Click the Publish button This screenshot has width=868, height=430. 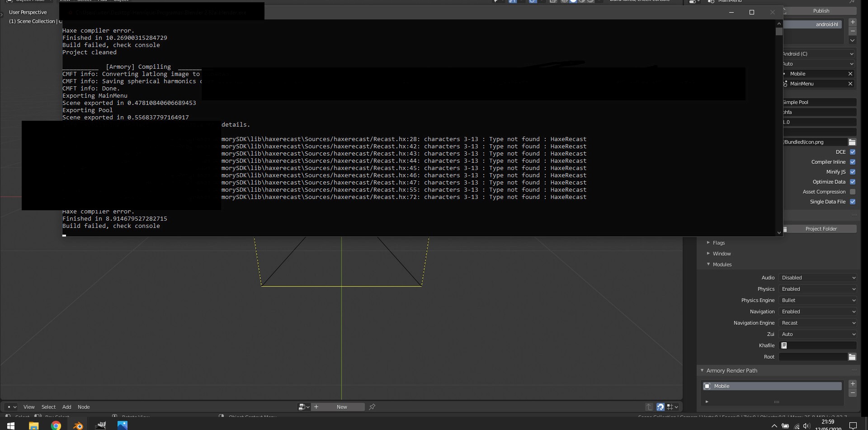821,11
